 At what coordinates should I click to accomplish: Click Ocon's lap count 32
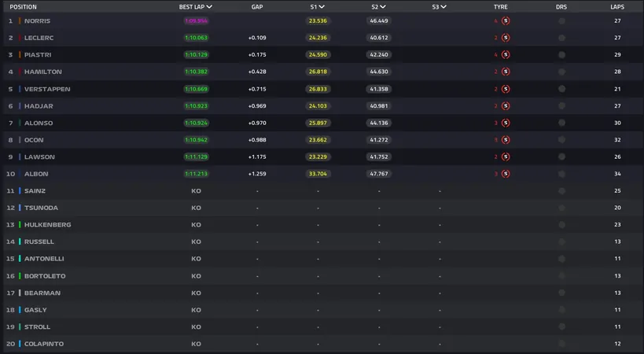coord(617,139)
